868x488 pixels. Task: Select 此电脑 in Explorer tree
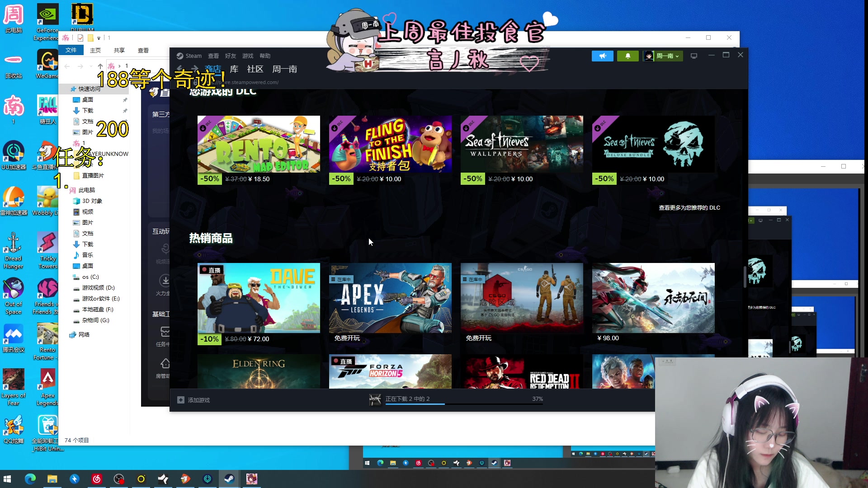tap(86, 190)
